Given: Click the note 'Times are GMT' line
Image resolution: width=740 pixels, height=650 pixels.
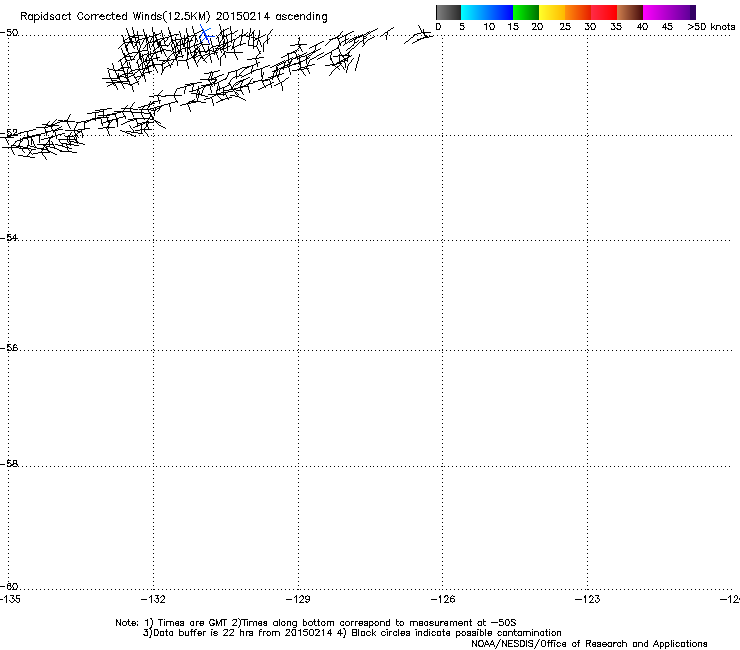Looking at the screenshot, I should (x=316, y=623).
